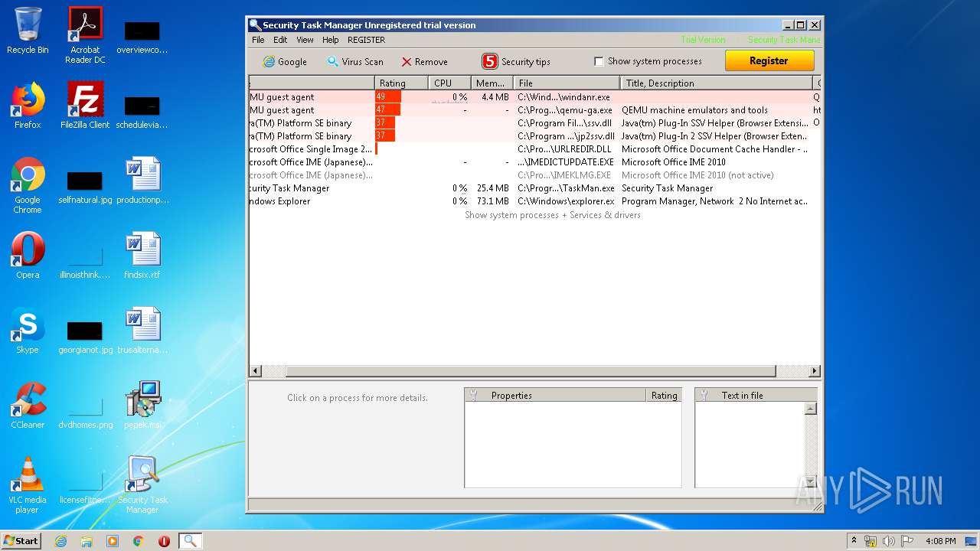
Task: Open Acrobat Reader DC desktop icon
Action: 85,35
